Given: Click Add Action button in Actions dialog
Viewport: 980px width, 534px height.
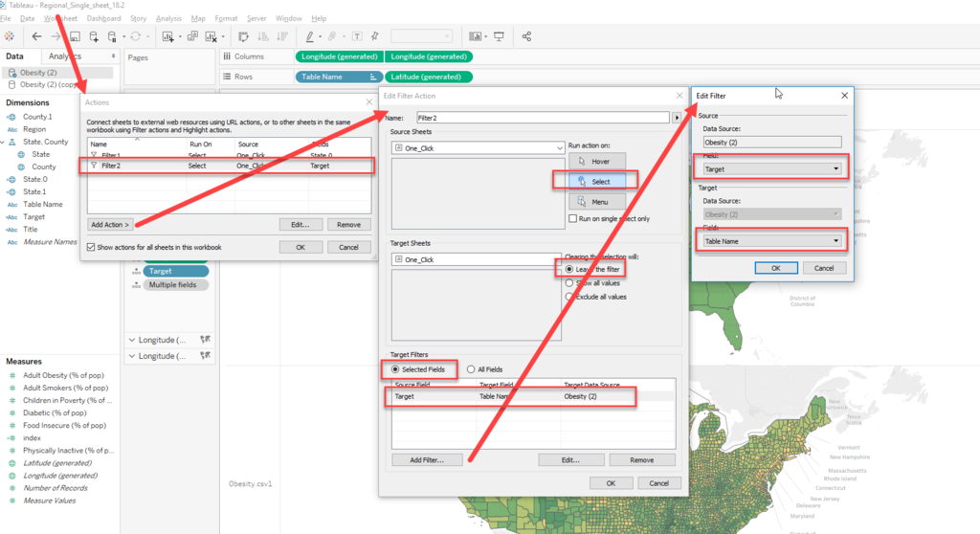Looking at the screenshot, I should pyautogui.click(x=110, y=225).
